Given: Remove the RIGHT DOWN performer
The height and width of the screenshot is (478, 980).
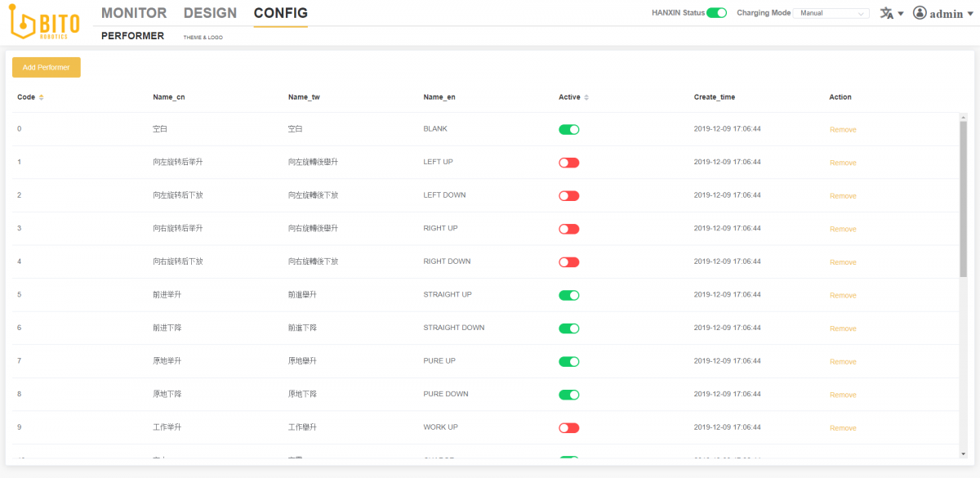Looking at the screenshot, I should point(843,262).
